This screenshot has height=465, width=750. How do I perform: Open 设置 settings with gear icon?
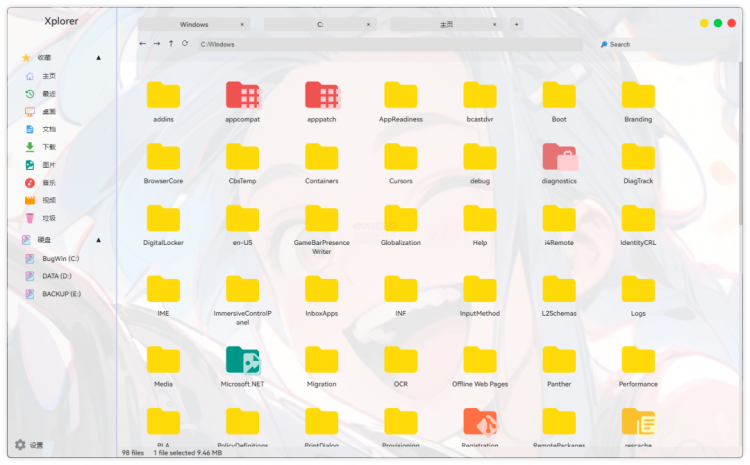click(x=29, y=445)
